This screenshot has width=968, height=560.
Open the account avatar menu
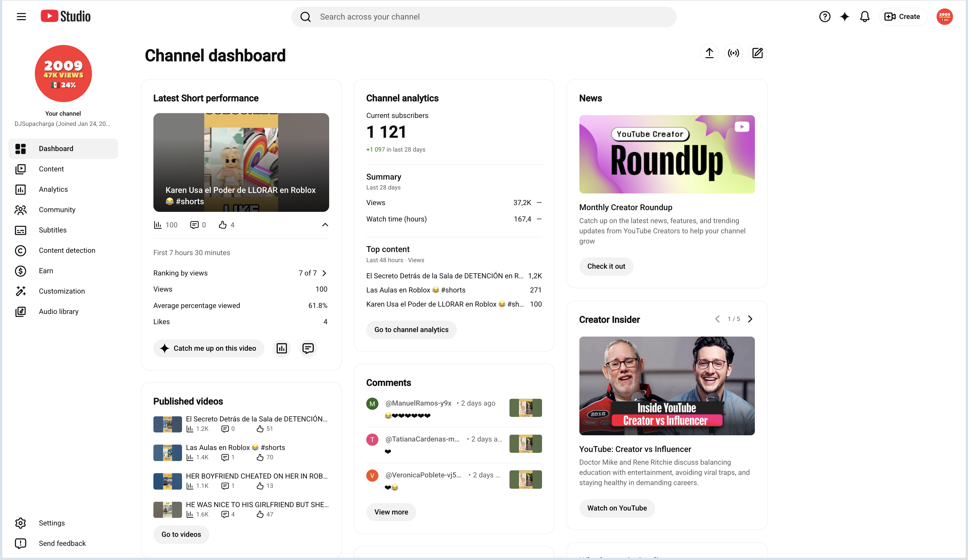tap(944, 16)
